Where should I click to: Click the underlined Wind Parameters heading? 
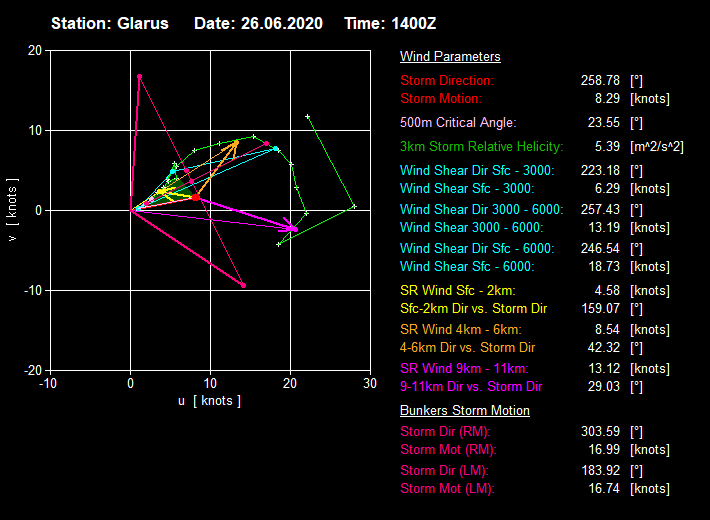450,57
